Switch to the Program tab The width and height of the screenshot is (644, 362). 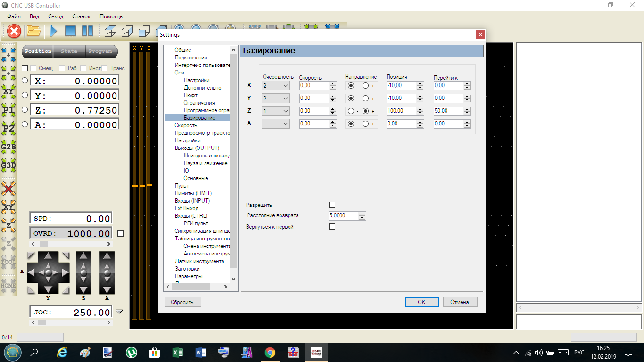100,51
